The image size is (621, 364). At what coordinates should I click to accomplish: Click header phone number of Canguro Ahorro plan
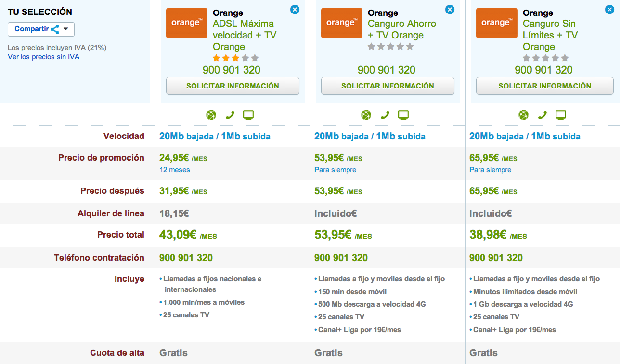click(387, 70)
